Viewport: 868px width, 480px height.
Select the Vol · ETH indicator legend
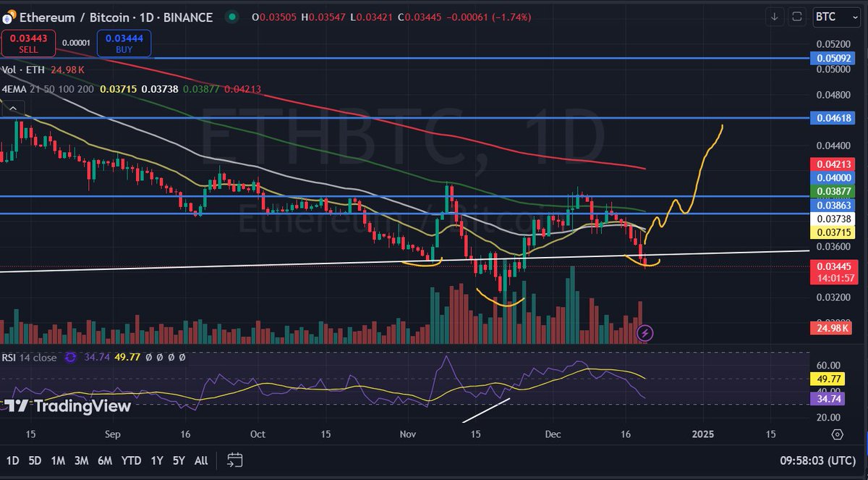[23, 70]
